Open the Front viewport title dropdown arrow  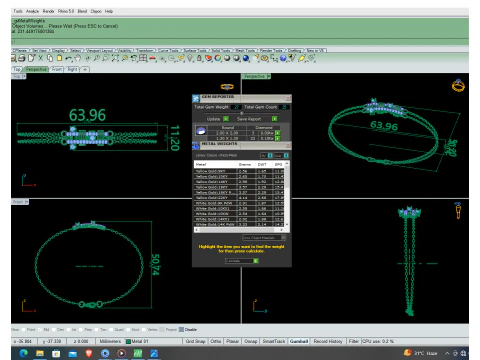click(27, 202)
